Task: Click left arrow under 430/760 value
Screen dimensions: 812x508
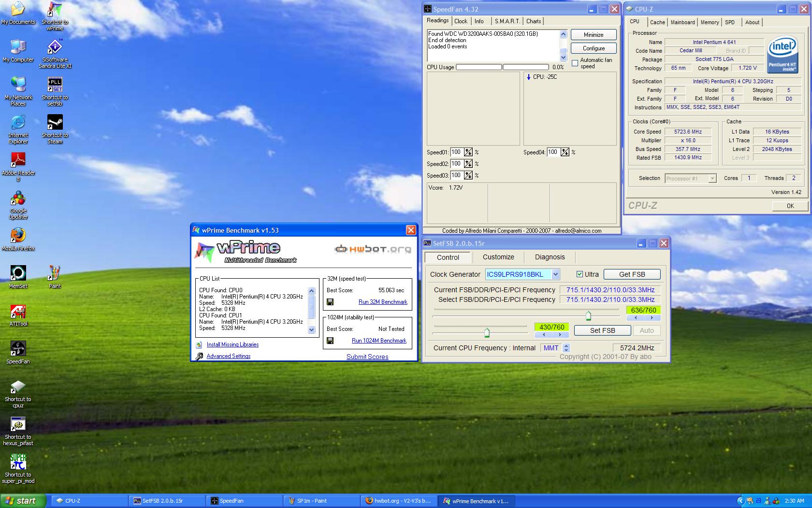Action: (544, 334)
